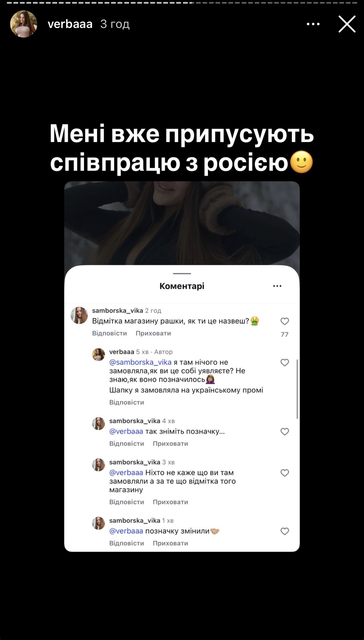Image resolution: width=364 pixels, height=640 pixels.
Task: Like the 'позначку змінили' comment
Action: 284,532
